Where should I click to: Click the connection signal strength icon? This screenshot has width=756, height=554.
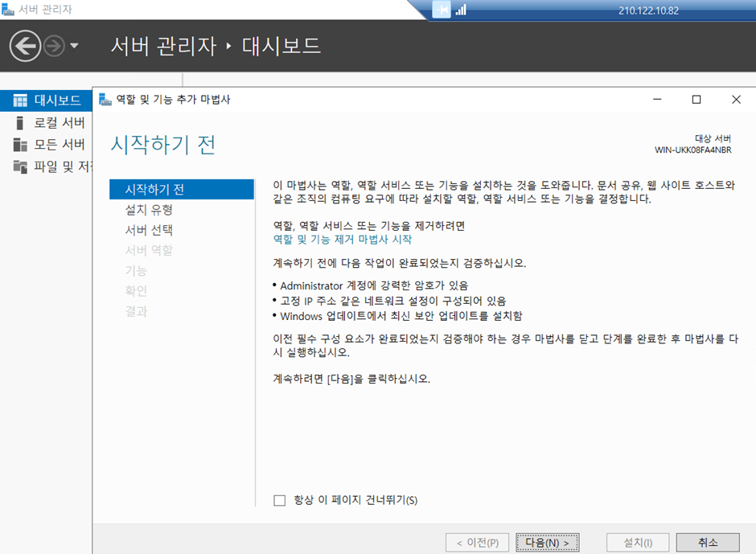[x=461, y=10]
